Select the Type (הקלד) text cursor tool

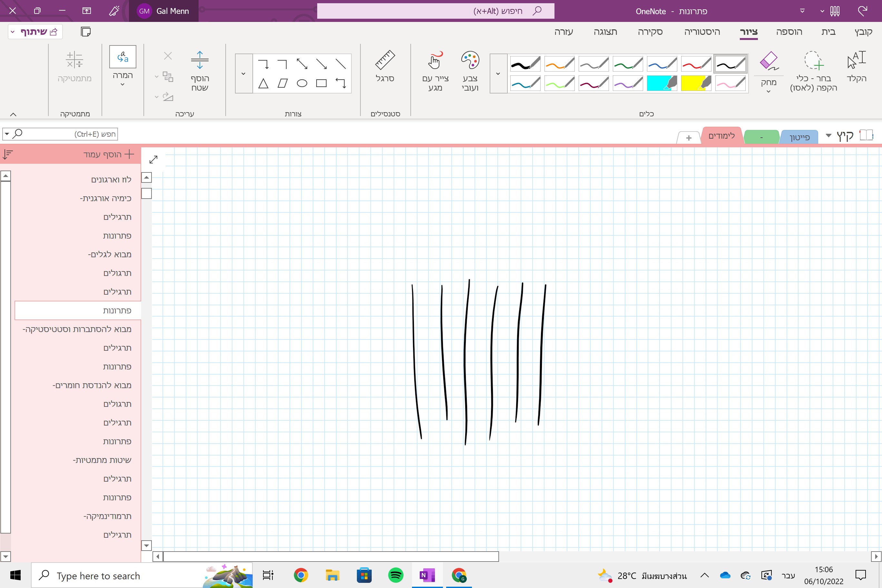857,67
